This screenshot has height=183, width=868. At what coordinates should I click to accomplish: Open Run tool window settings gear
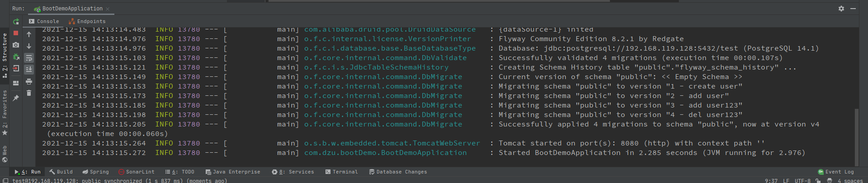[841, 9]
